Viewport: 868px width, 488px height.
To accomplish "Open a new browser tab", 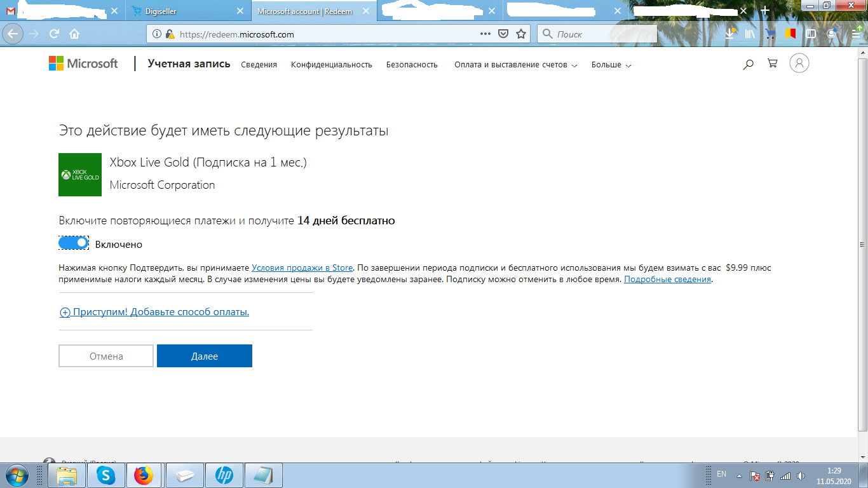I will click(765, 11).
